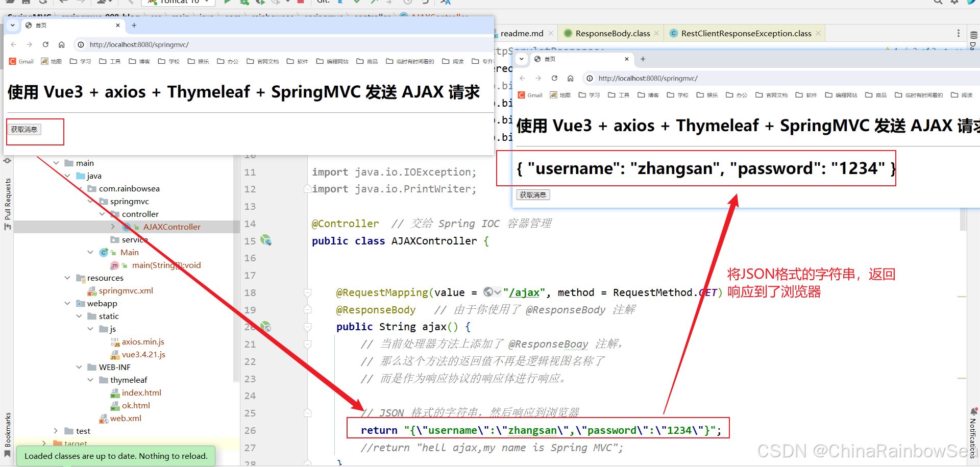Expand tab search dropdown in right browser
Viewport: 980px width, 467px height.
[x=522, y=59]
